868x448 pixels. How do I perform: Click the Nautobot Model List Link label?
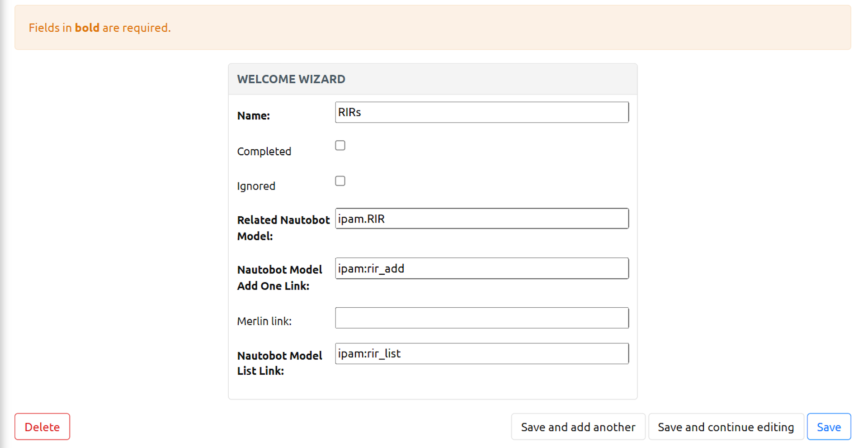click(279, 363)
